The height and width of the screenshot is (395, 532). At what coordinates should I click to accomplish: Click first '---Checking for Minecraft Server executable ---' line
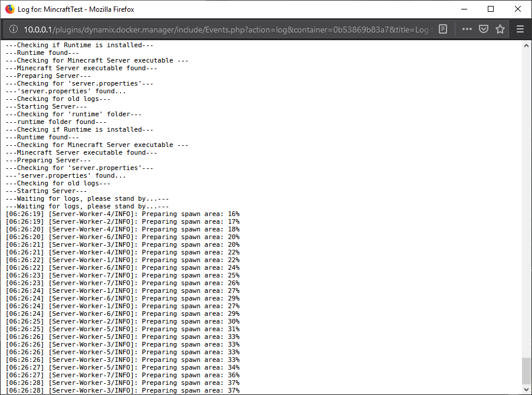pos(97,60)
